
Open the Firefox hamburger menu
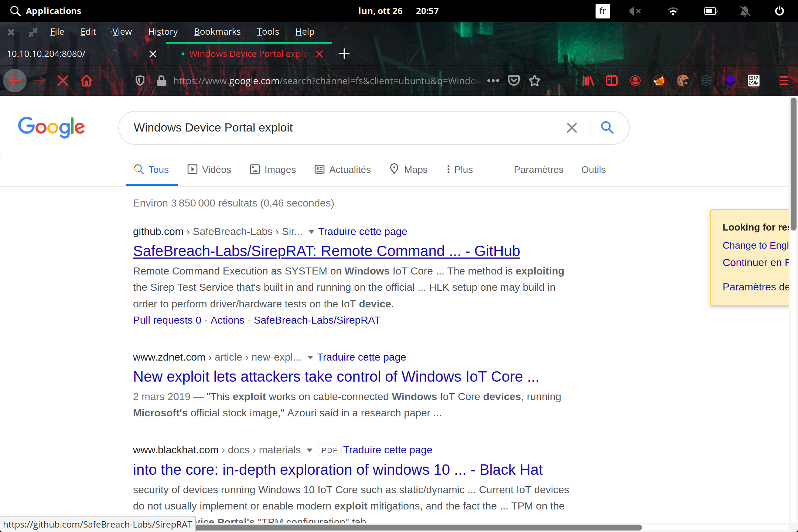784,81
